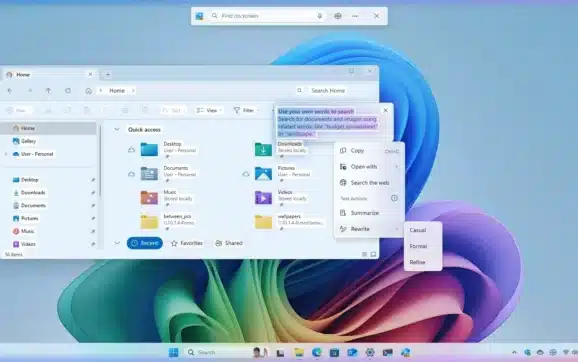Switch to the Shared tab

[x=229, y=243]
